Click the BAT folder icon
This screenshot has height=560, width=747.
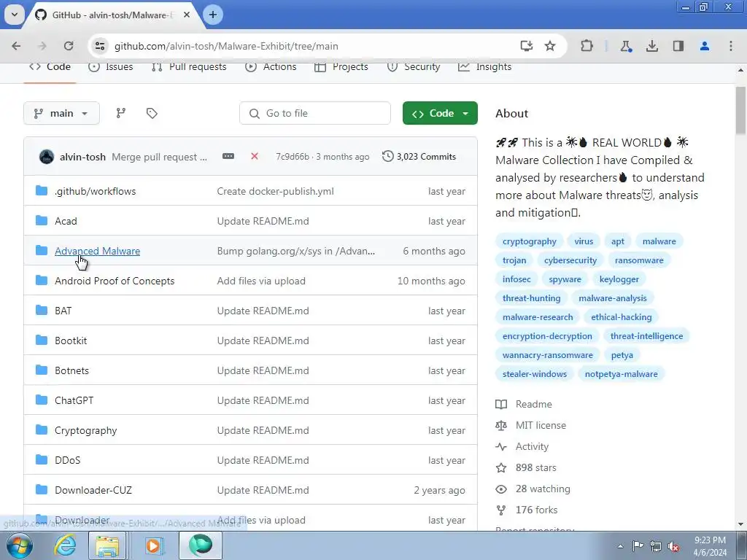(x=42, y=311)
